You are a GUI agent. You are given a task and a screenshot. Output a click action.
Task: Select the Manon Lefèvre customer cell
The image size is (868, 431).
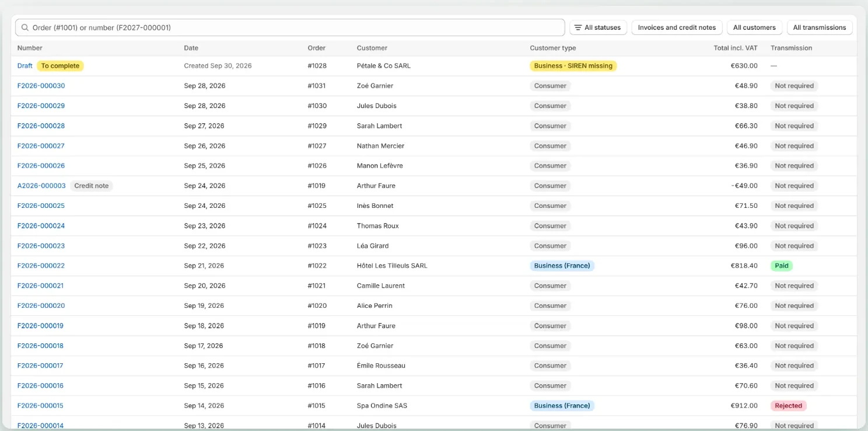380,166
